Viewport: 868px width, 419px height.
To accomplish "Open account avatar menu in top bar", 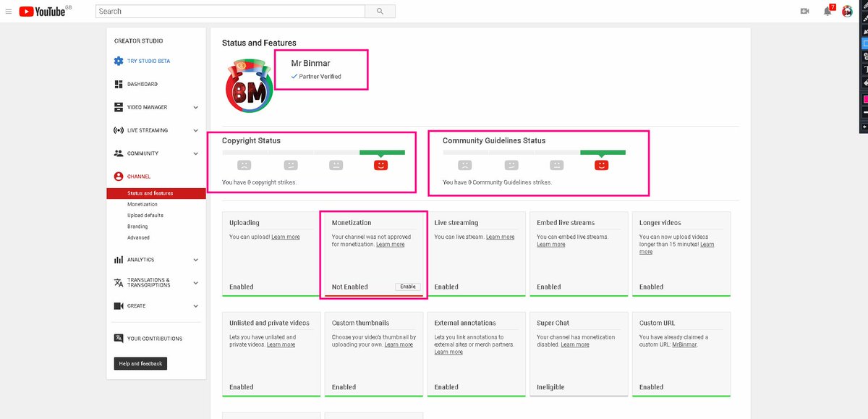I will click(847, 11).
